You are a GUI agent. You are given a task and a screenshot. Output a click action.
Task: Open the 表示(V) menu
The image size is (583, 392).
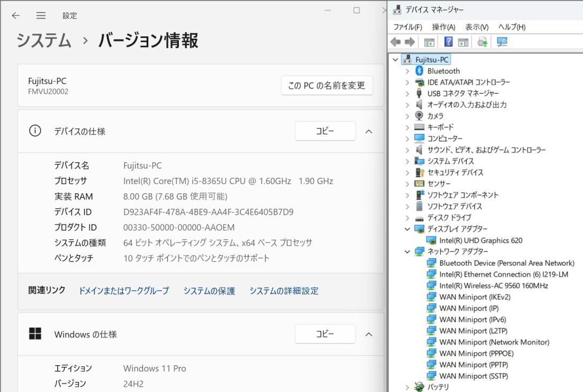click(x=476, y=27)
